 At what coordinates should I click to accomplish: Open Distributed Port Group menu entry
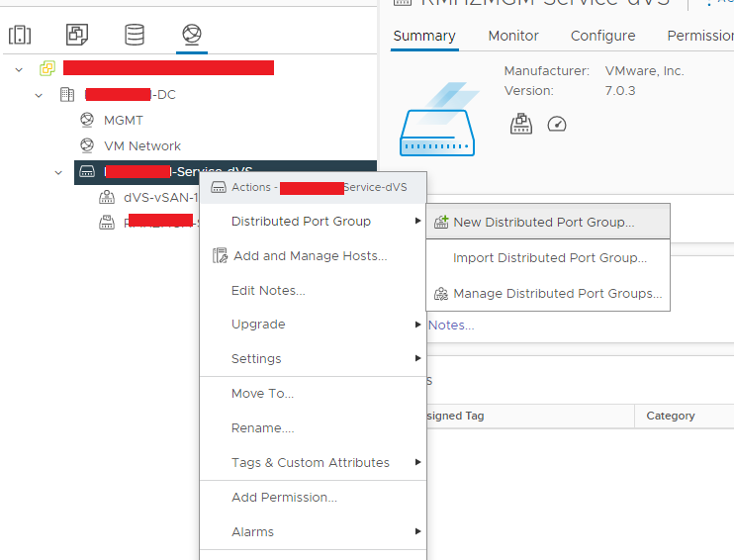[x=313, y=221]
